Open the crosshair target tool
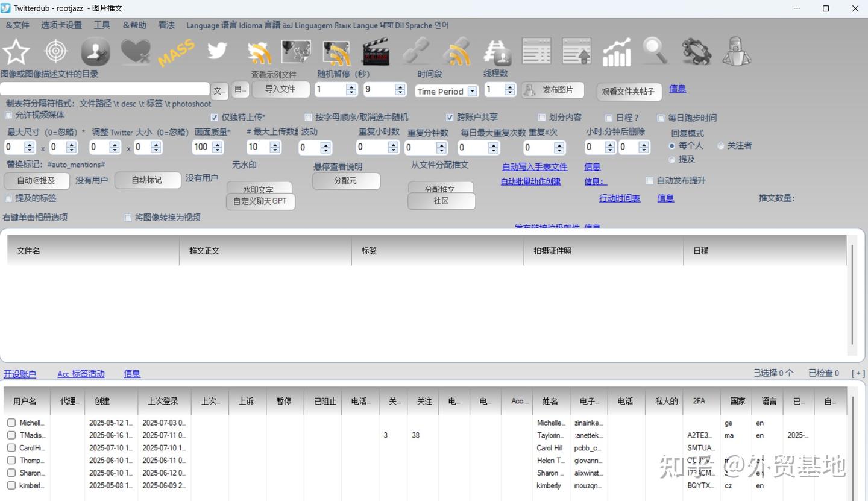The height and width of the screenshot is (501, 868). point(56,52)
